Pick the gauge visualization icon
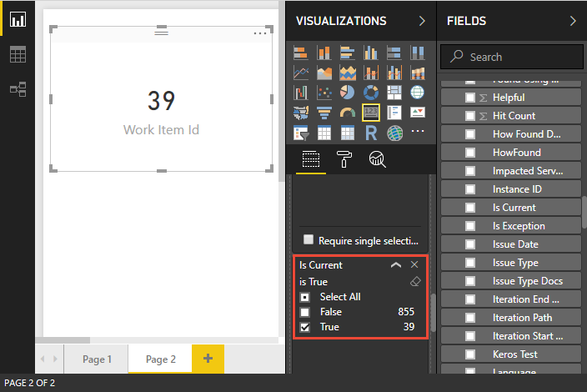This screenshot has width=587, height=392. tap(348, 113)
